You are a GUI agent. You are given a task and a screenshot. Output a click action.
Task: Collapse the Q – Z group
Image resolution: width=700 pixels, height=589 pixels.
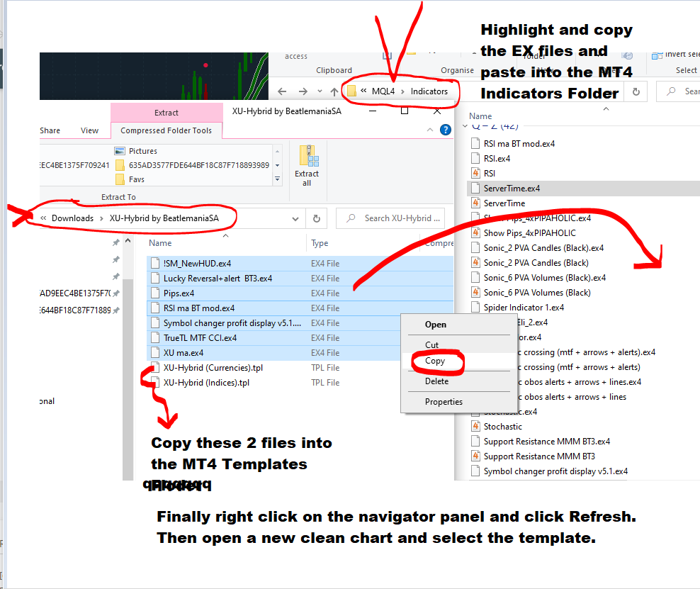click(465, 126)
